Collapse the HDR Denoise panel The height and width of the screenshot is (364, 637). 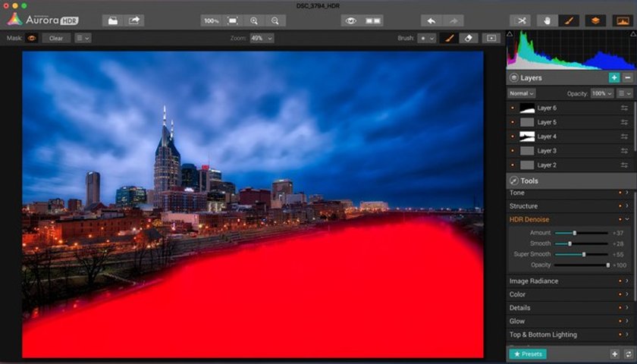click(628, 219)
